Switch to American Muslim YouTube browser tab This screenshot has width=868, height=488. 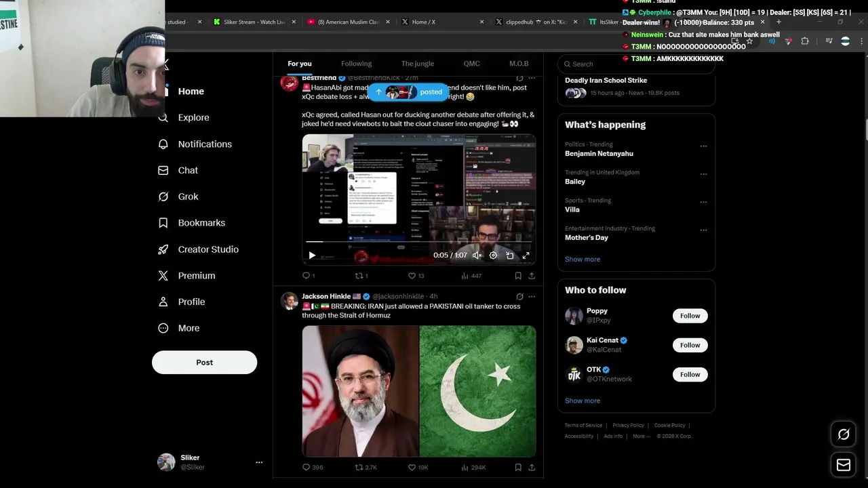[349, 22]
